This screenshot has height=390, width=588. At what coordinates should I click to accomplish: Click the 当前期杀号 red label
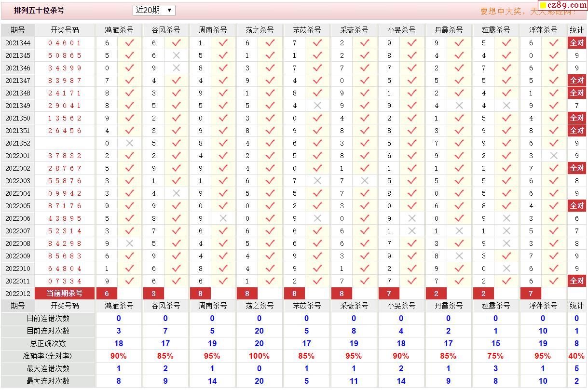65,293
